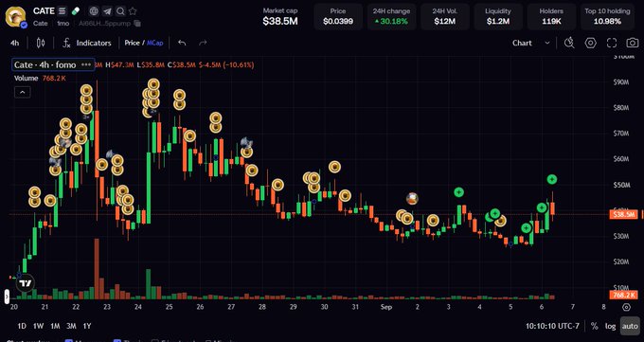Toggle the log scale mode

(x=610, y=326)
